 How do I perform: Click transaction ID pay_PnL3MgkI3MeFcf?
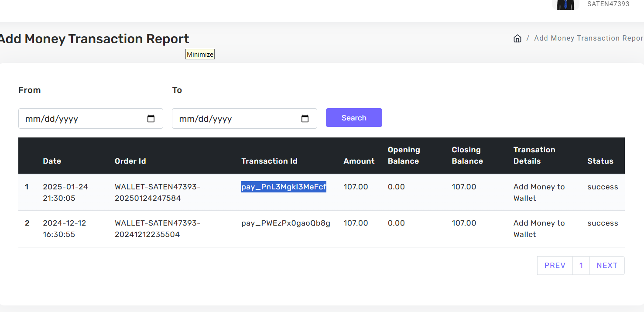point(284,187)
